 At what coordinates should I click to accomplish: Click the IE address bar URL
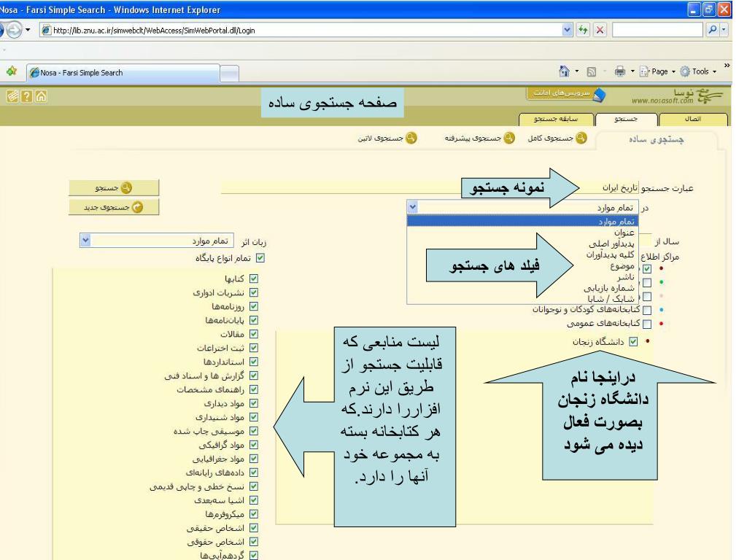(x=155, y=31)
